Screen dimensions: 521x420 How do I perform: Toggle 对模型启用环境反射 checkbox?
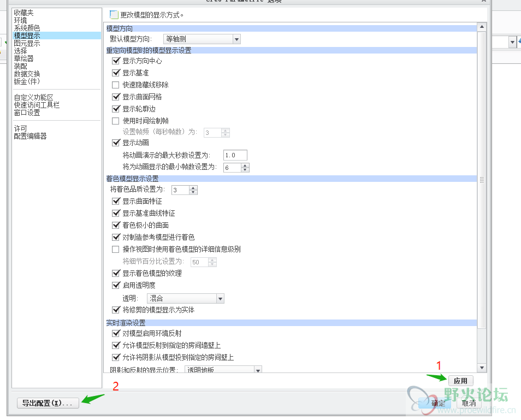pyautogui.click(x=116, y=333)
